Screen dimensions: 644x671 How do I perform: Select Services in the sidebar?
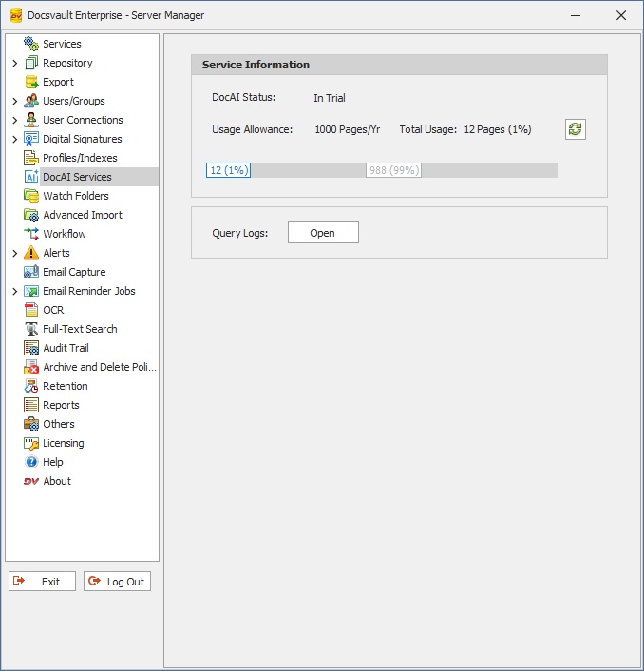(x=62, y=44)
